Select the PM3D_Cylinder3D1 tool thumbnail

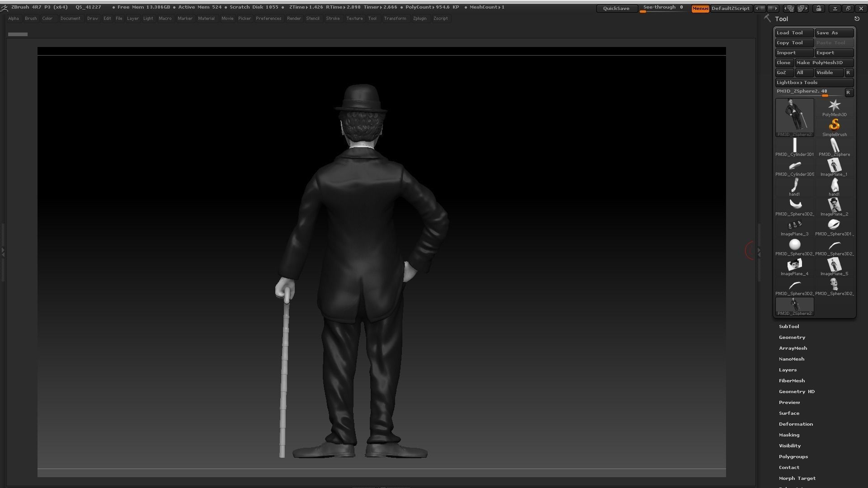(794, 148)
